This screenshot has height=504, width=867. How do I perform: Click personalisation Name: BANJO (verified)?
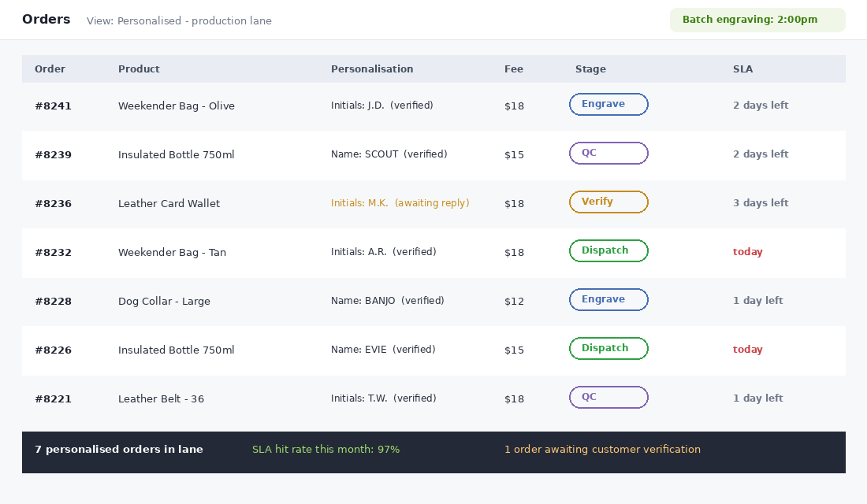pyautogui.click(x=388, y=301)
